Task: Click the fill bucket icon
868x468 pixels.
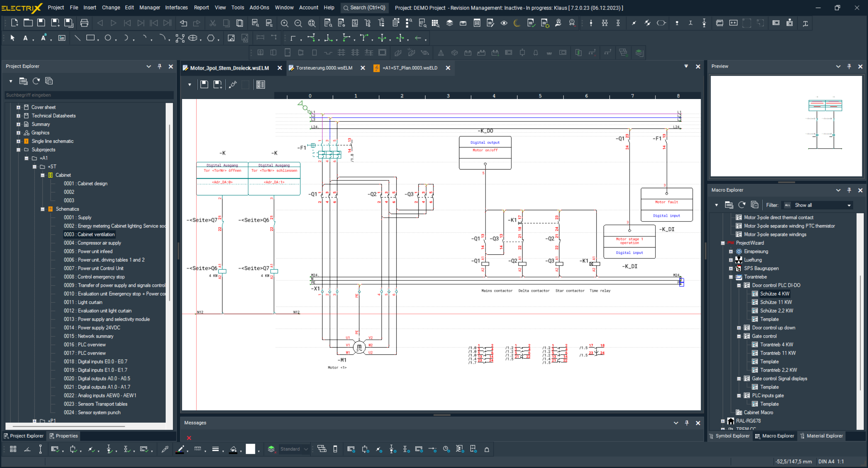Action: pyautogui.click(x=233, y=449)
